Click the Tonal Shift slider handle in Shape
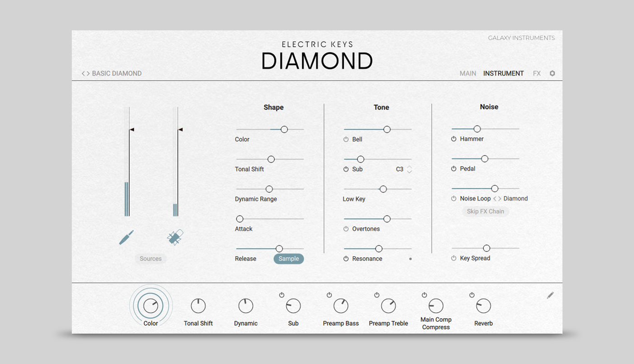The width and height of the screenshot is (634, 364). 271,159
